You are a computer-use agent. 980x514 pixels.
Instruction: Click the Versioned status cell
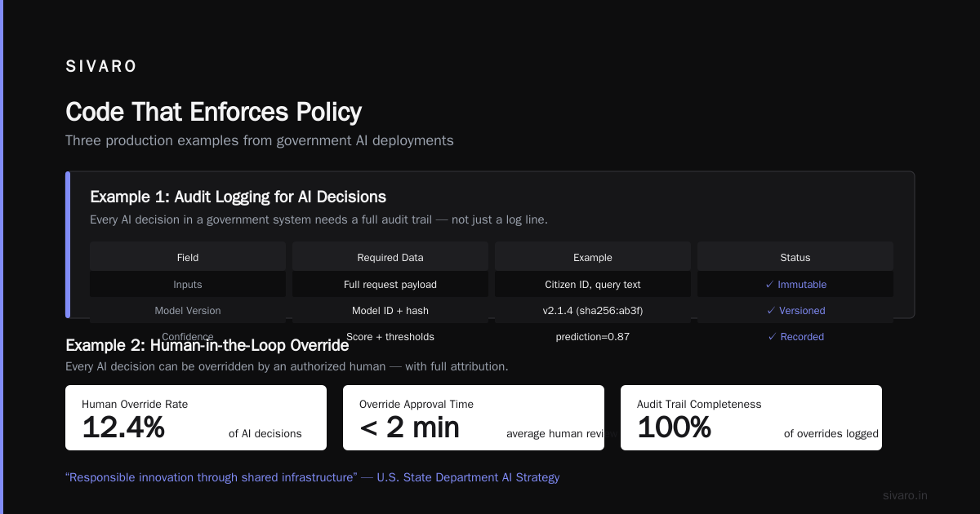(795, 311)
